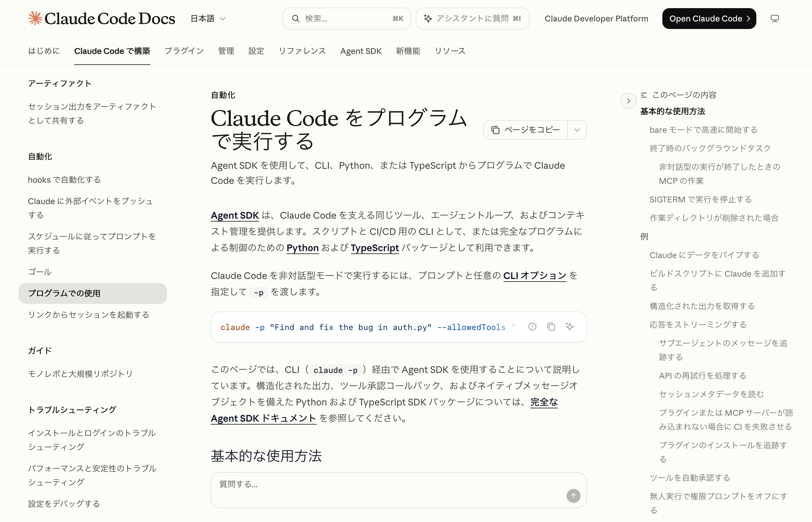Open the リソース tab
The width and height of the screenshot is (812, 522).
450,51
